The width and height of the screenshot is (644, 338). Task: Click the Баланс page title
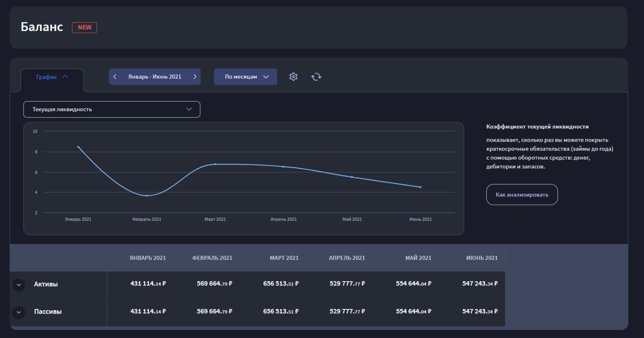(x=42, y=27)
